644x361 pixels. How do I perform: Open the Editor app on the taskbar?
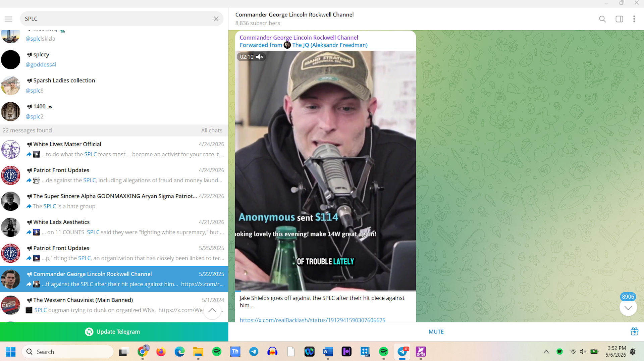(x=421, y=352)
